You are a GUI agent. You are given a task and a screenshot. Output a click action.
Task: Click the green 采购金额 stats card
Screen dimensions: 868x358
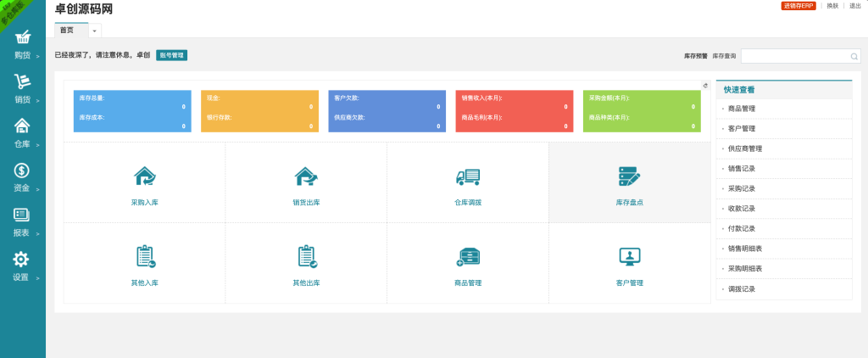[642, 111]
